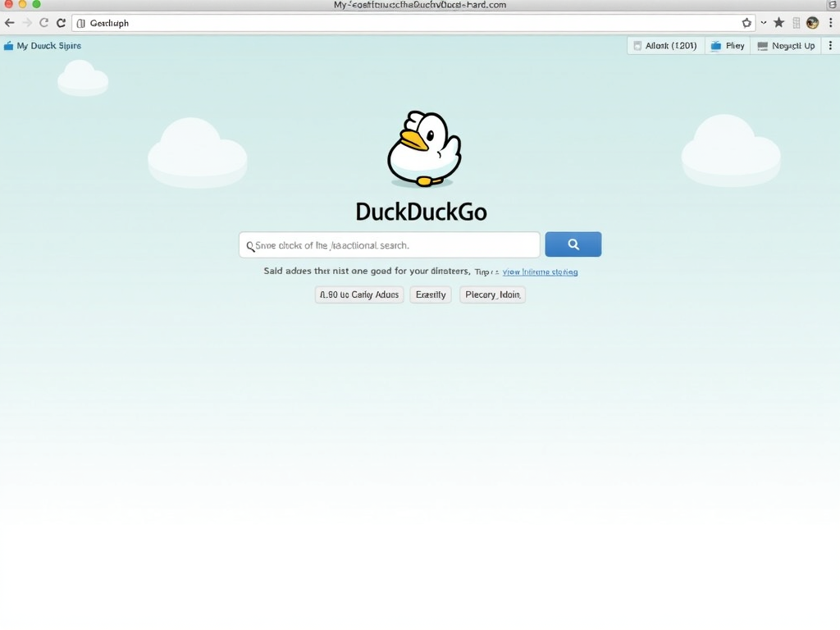The image size is (840, 630).
Task: Open the "View lnlrane cloring" link
Action: (540, 272)
